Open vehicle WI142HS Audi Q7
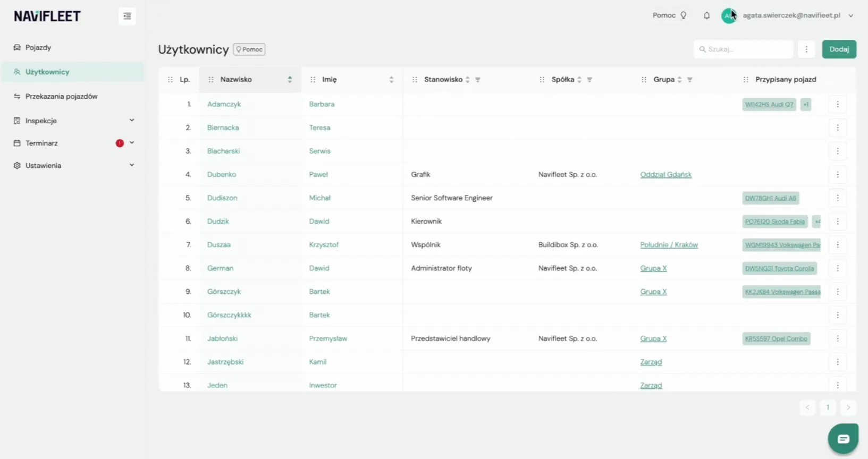This screenshot has width=868, height=459. pyautogui.click(x=769, y=105)
